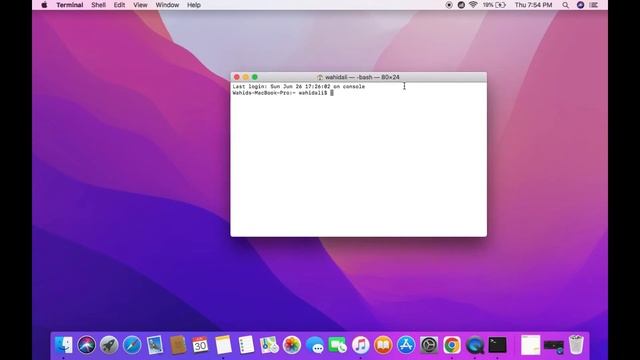The height and width of the screenshot is (360, 640).
Task: Open QuickTime Player from the Dock
Action: pyautogui.click(x=474, y=345)
